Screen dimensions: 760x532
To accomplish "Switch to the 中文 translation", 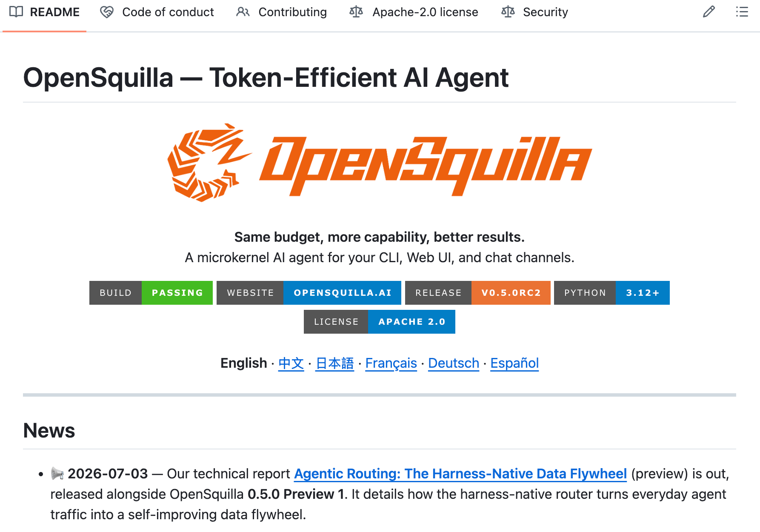I will [x=291, y=363].
